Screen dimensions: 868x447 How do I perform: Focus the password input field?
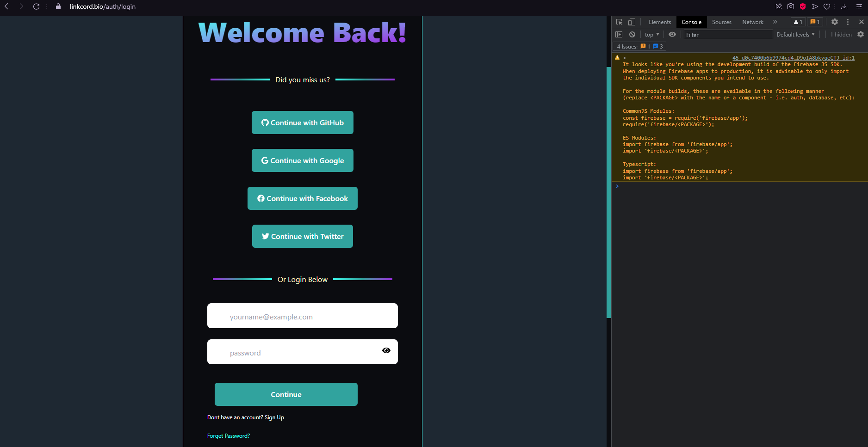pyautogui.click(x=303, y=352)
